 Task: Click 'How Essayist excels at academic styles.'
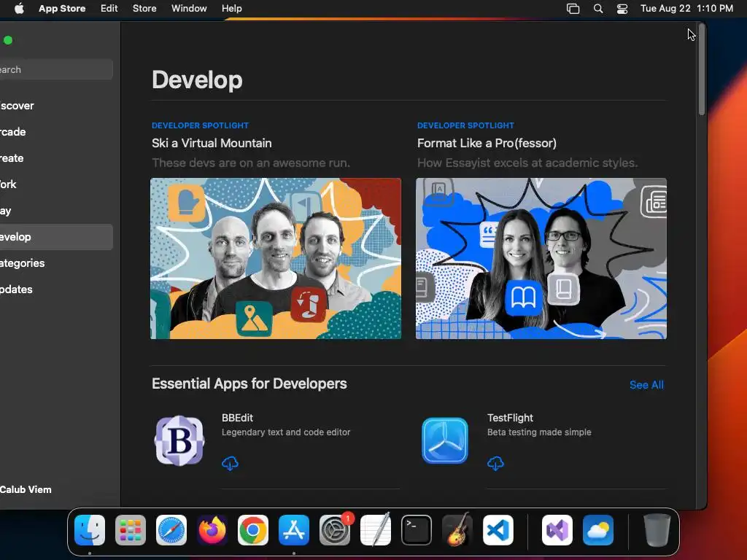coord(527,163)
